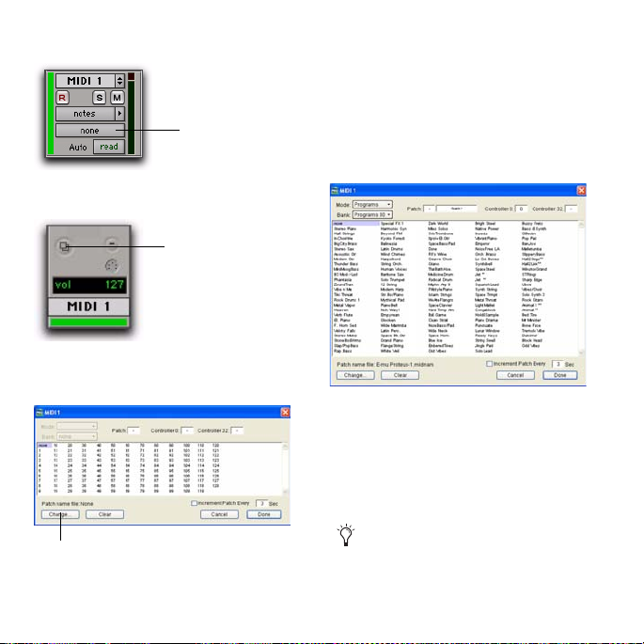Click the scrollbar of the Proteus patch name list
Image resolution: width=644 pixels, height=644 pixels.
[581, 289]
